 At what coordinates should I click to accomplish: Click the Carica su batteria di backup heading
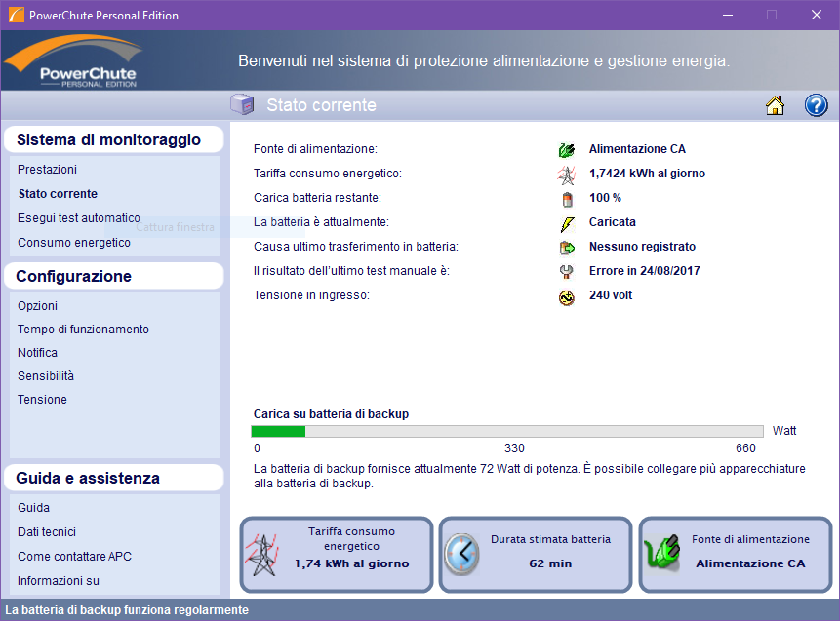pos(331,414)
